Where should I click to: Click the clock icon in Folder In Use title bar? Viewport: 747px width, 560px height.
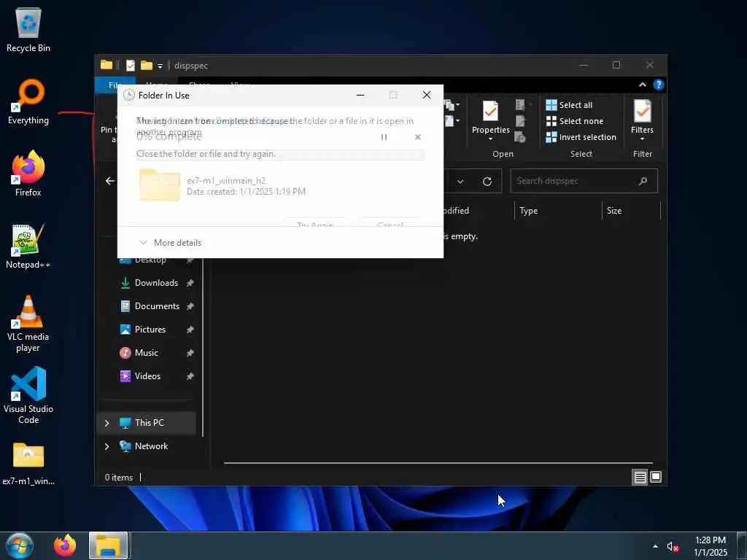128,96
